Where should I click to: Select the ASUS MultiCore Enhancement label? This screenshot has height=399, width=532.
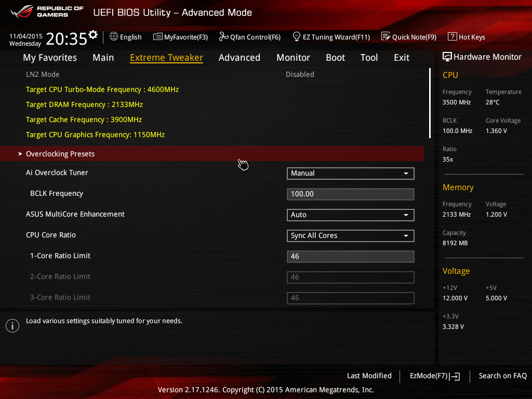point(75,214)
